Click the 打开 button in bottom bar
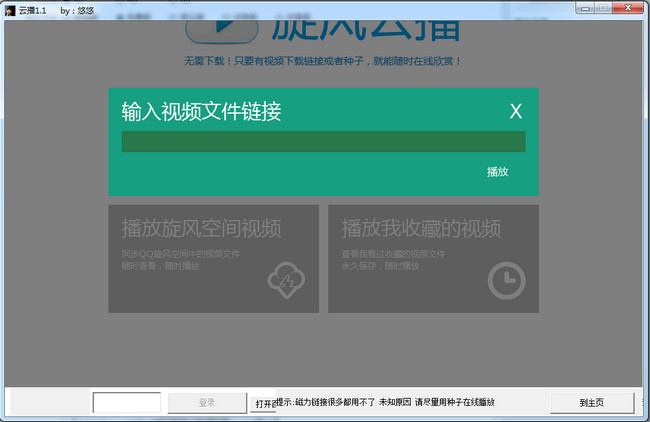The image size is (650, 422). tap(264, 404)
